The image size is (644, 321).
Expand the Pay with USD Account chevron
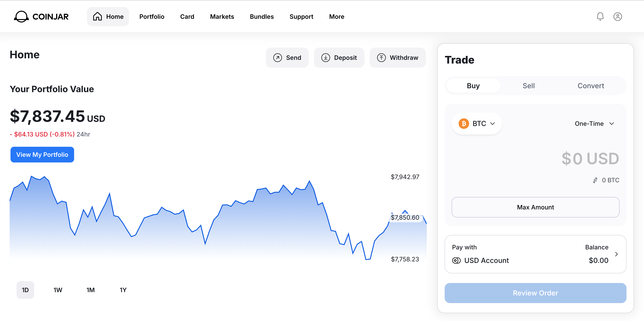(x=616, y=254)
